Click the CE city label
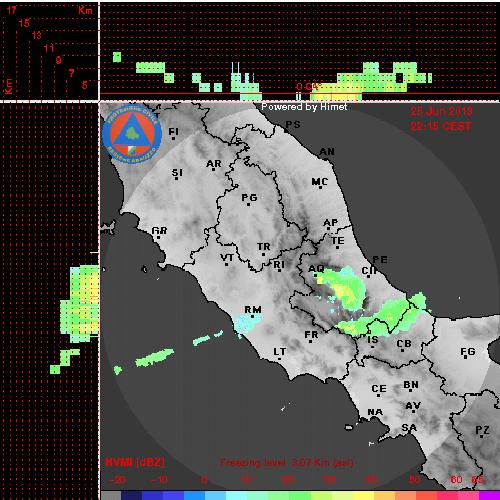 click(x=379, y=389)
